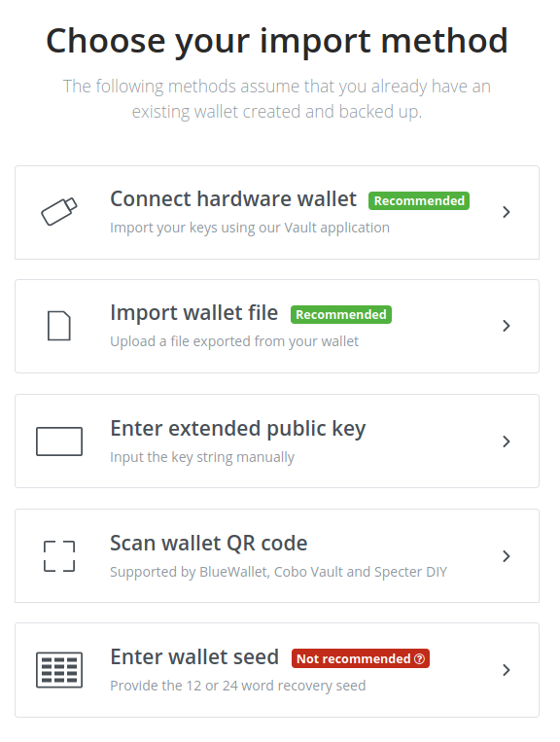This screenshot has width=560, height=742.
Task: Open the Scan wallet QR code chevron
Action: 507,556
